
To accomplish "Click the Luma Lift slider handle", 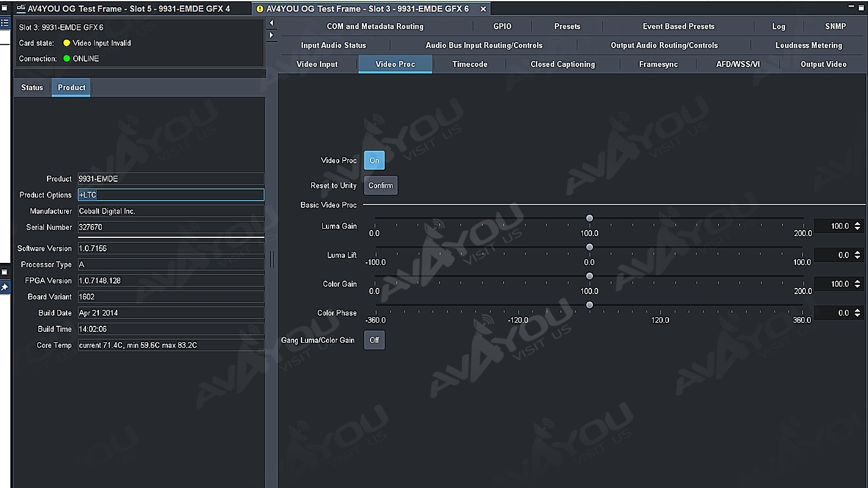I will (x=589, y=247).
